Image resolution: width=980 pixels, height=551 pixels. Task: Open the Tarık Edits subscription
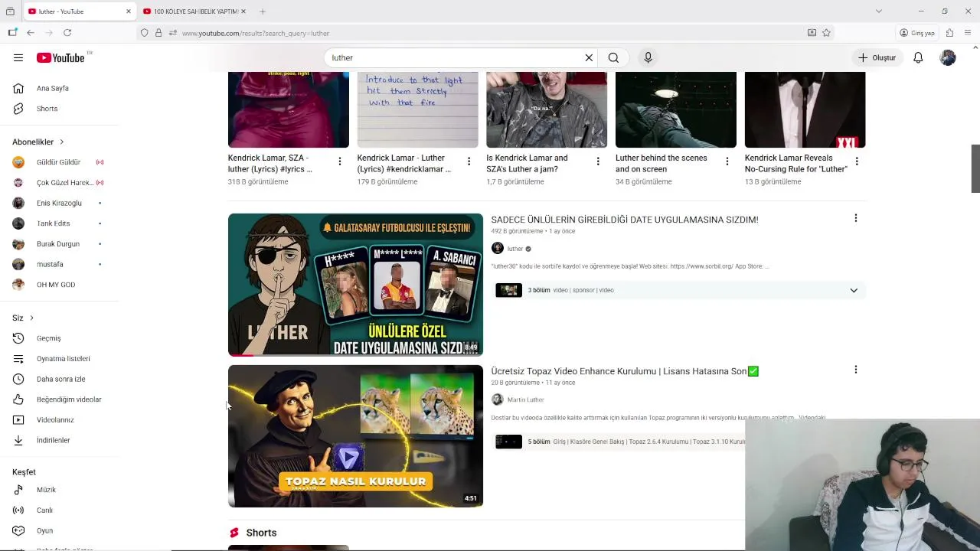(60, 223)
